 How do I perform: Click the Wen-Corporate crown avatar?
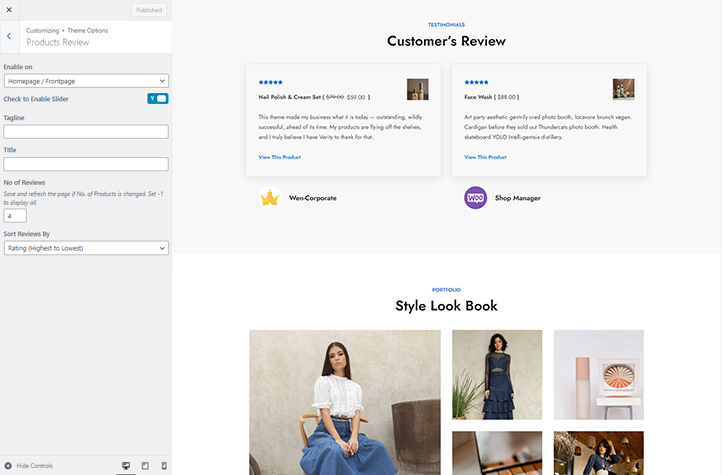tap(270, 198)
